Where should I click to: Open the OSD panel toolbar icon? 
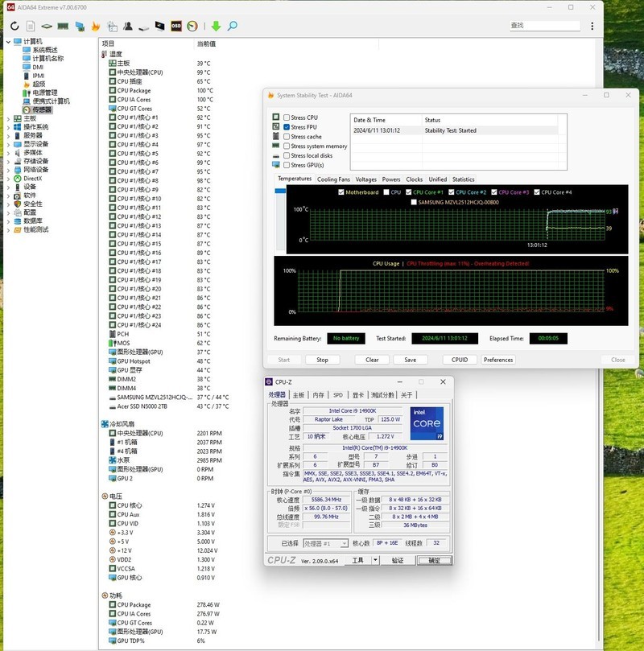[175, 27]
